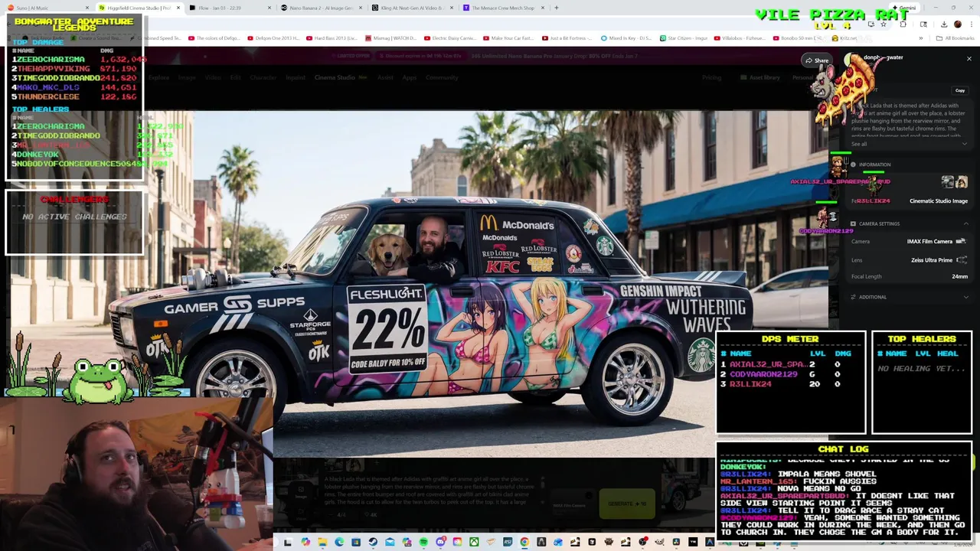This screenshot has width=980, height=551.
Task: Click the Additional section sliders icon
Action: click(853, 297)
